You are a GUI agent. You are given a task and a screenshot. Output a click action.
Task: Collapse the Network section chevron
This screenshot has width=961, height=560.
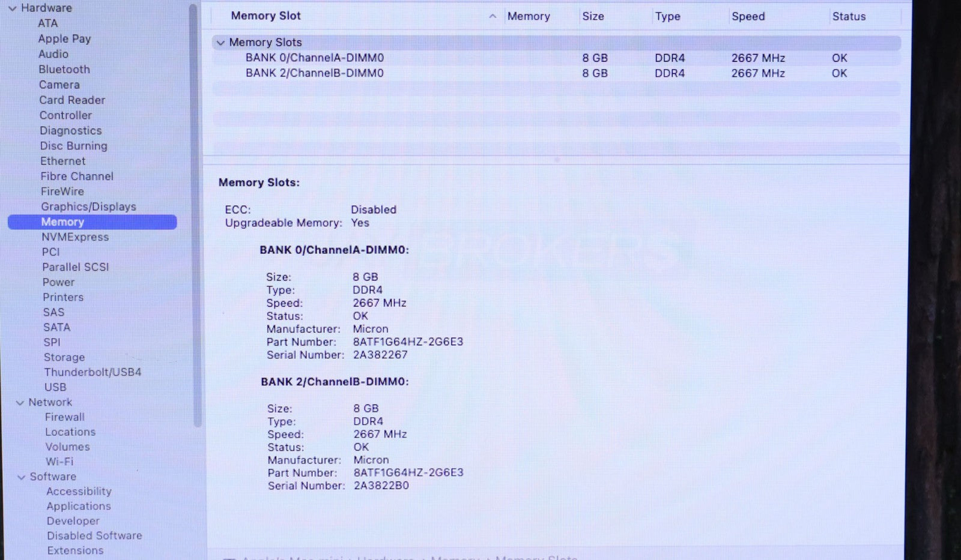click(20, 403)
